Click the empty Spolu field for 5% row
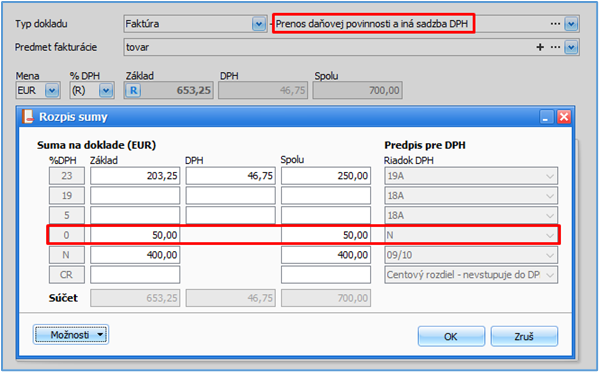The width and height of the screenshot is (599, 372). pyautogui.click(x=326, y=215)
